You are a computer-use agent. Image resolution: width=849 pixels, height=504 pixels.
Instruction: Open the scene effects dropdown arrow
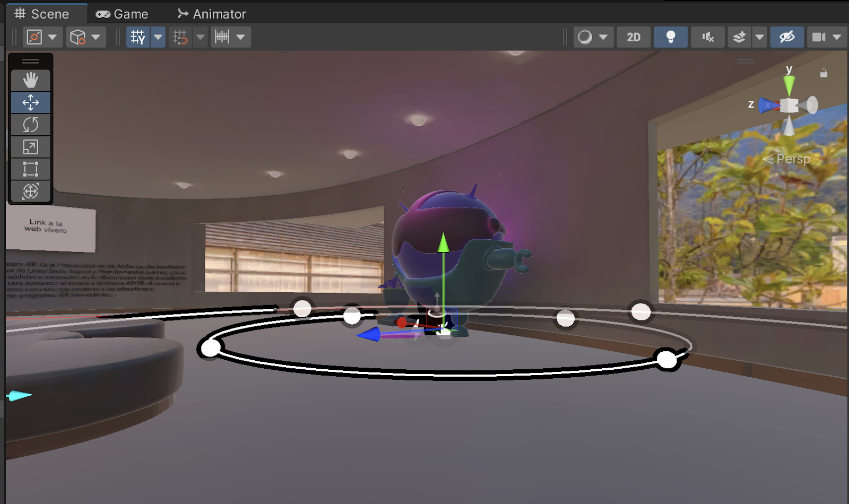[760, 37]
